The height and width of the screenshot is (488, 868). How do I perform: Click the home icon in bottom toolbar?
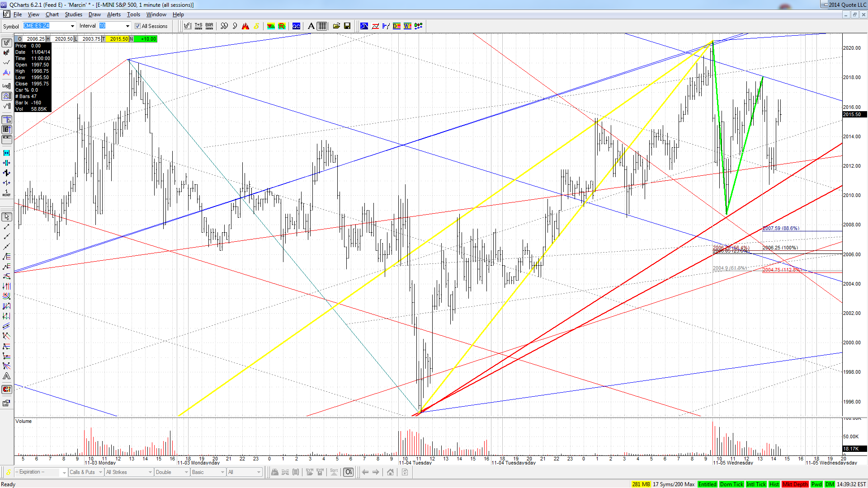(x=390, y=472)
